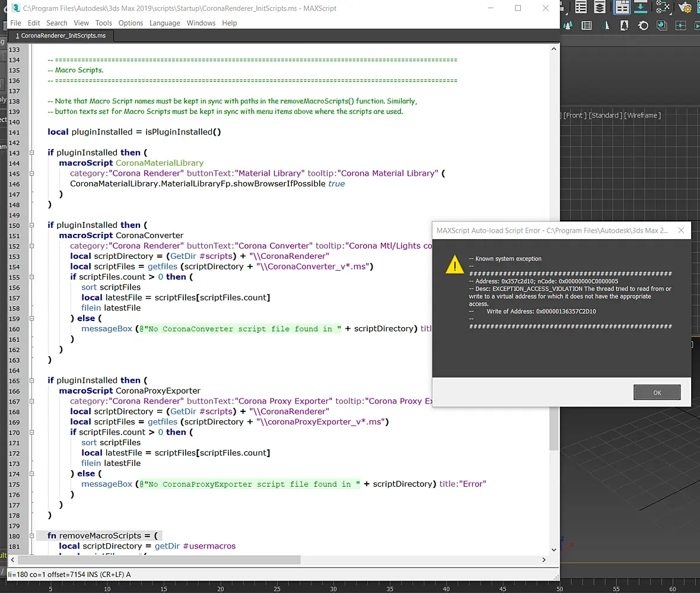Click the MAXScript editor window icon
Screen dimensions: 700x593
[x=16, y=8]
